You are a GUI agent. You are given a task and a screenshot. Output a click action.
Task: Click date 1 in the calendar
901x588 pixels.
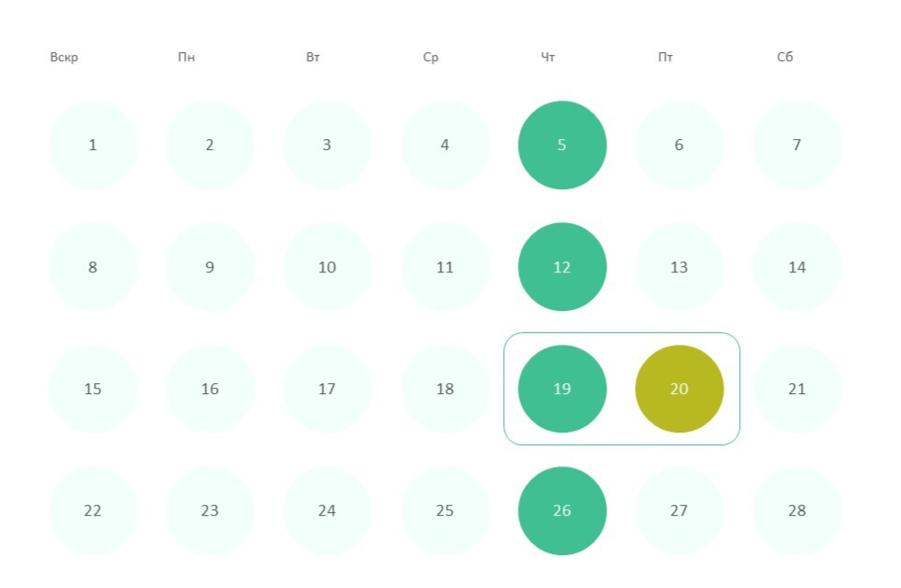92,144
